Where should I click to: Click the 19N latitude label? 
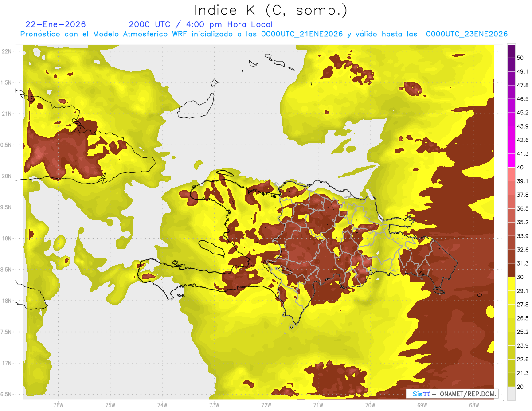pos(8,239)
